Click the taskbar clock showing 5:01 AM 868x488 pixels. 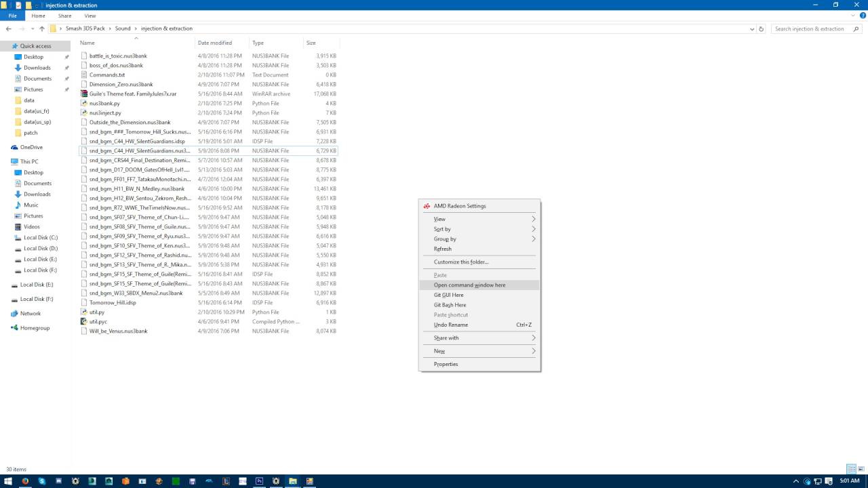tap(849, 481)
